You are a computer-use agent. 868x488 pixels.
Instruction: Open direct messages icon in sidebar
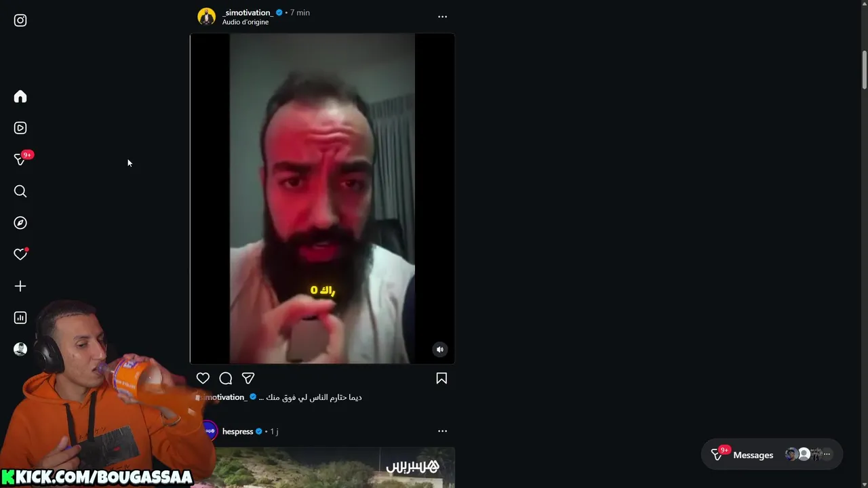point(20,159)
